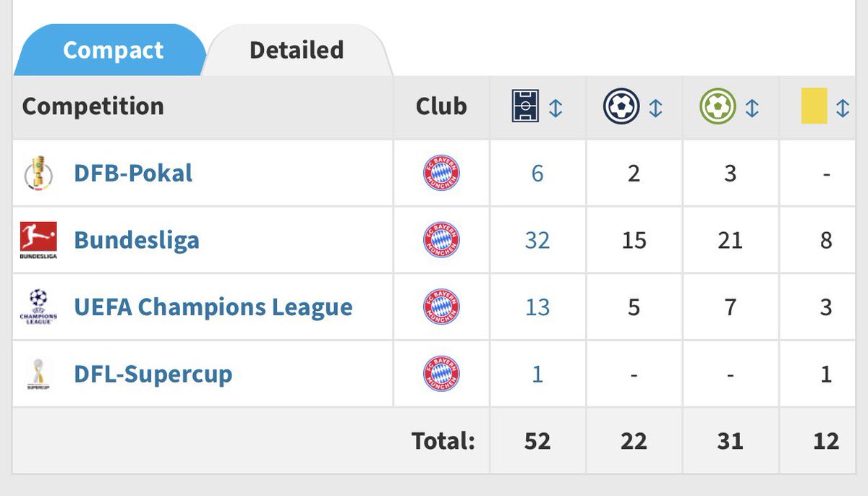
Task: Open the DFL-Supercup competition link
Action: coord(153,374)
